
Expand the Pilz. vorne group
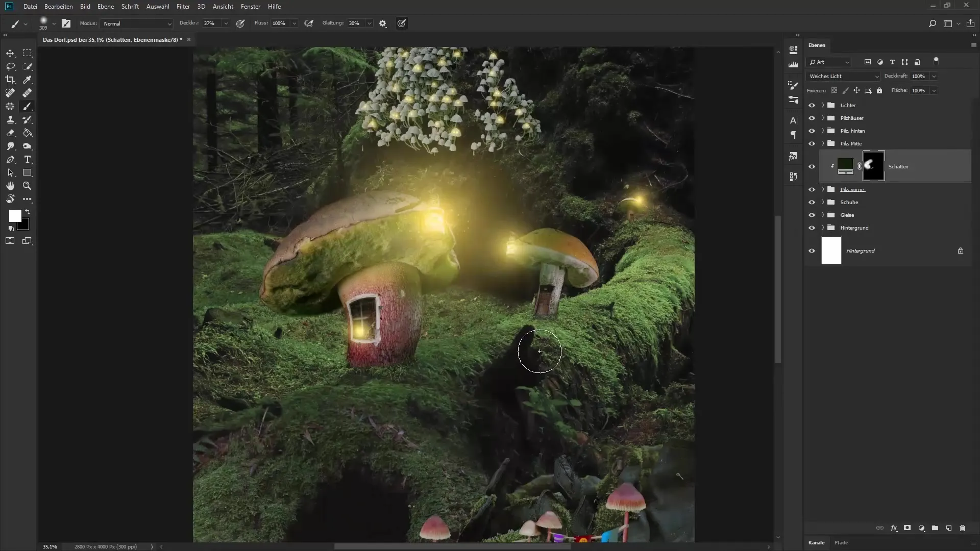823,189
